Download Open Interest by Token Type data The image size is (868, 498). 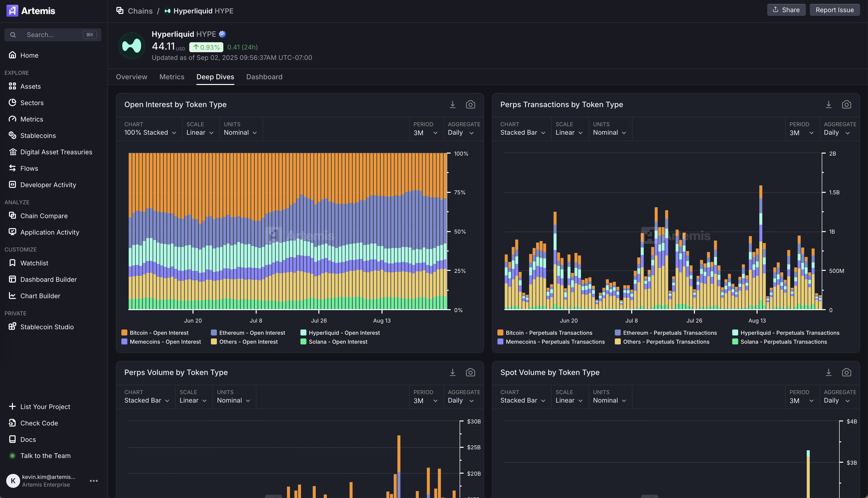coord(452,104)
